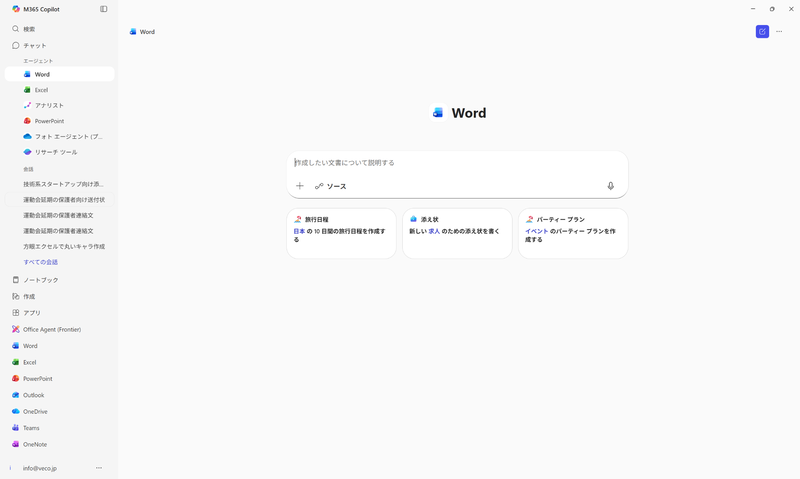Select the アナリスト agent
The height and width of the screenshot is (479, 800).
pyautogui.click(x=59, y=105)
